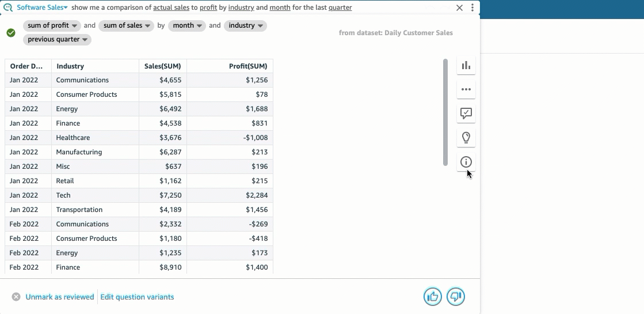Select the Jan 2022 Communications industry cell

point(95,80)
